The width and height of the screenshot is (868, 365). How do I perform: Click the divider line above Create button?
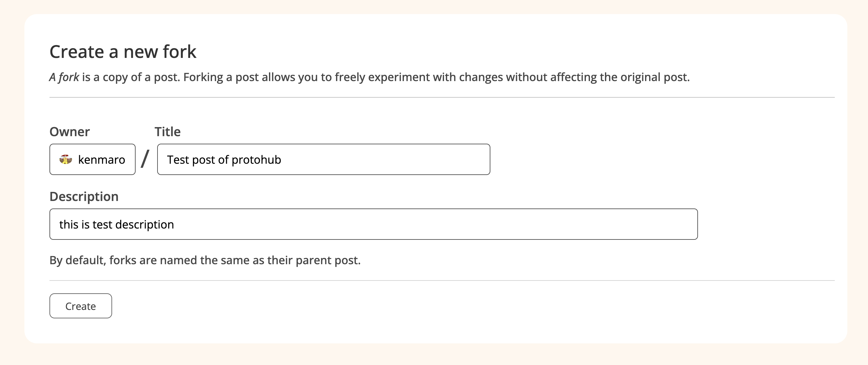[x=442, y=280]
